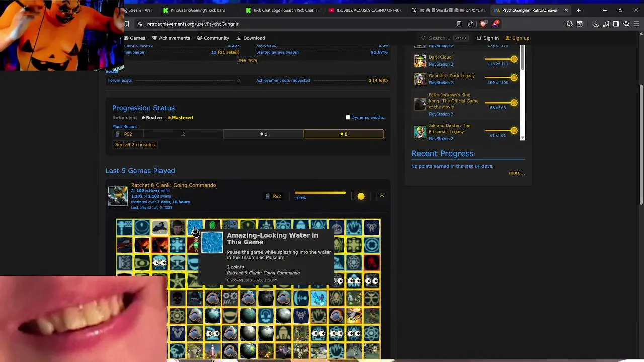Toggle the Dynamic widths checkbox
644x362 pixels.
[348, 117]
